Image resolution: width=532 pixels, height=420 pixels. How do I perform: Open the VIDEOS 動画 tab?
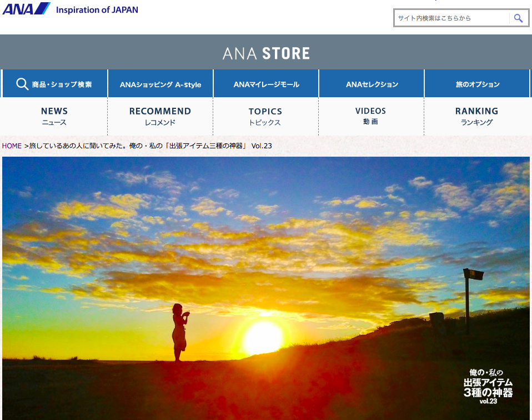371,117
